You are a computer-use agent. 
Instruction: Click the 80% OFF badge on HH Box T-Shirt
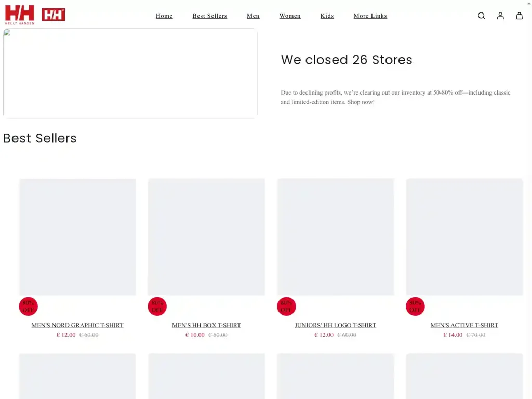pyautogui.click(x=157, y=307)
